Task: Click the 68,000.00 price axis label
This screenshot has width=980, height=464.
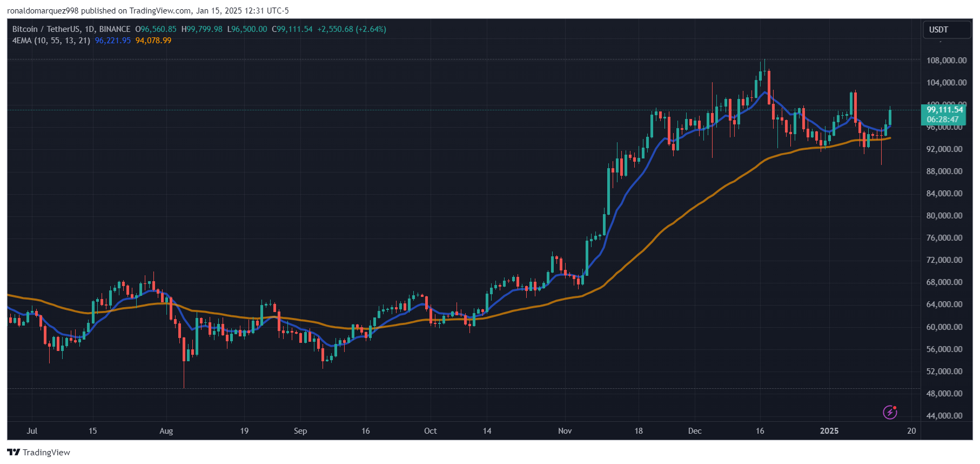Action: pos(944,282)
